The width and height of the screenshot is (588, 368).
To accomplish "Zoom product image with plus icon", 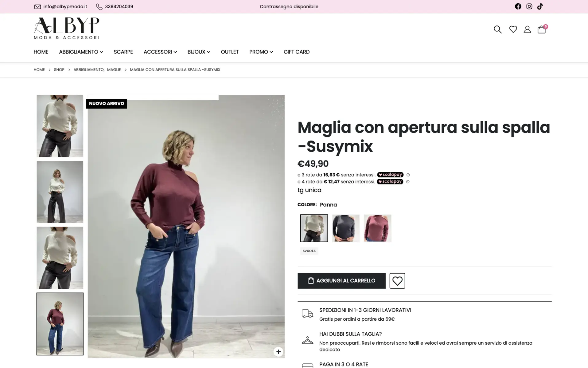I will click(x=278, y=352).
